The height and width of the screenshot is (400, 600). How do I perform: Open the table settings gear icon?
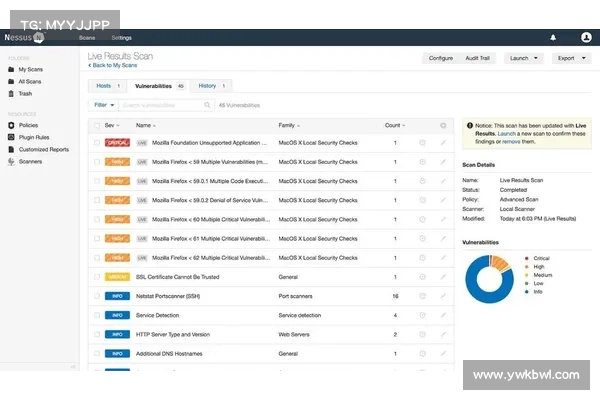click(x=443, y=125)
